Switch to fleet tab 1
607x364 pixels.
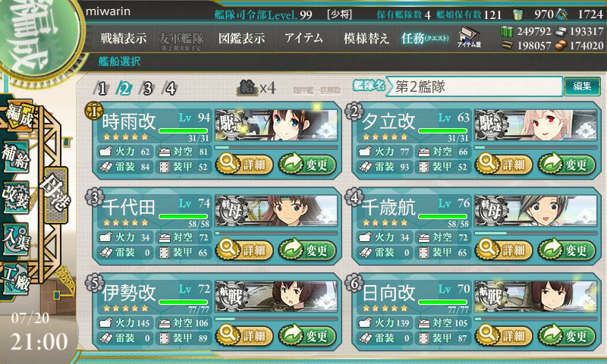101,89
